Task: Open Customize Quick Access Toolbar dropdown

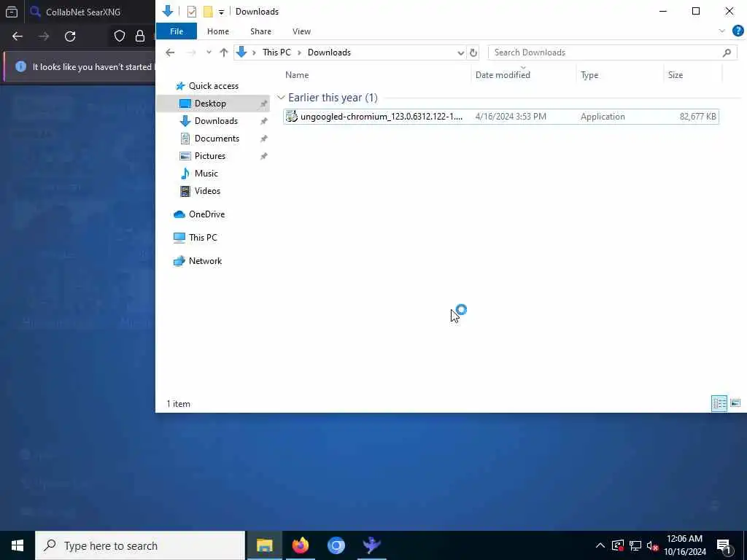Action: click(221, 12)
